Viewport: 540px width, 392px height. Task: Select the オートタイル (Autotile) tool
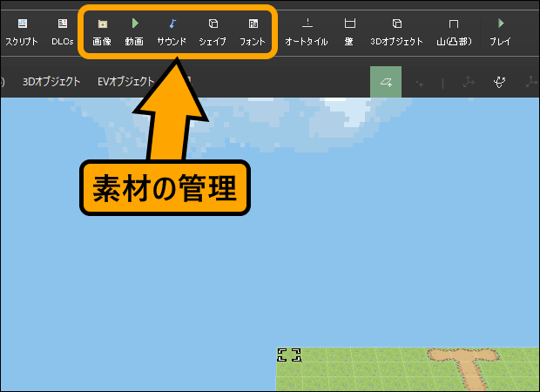(307, 30)
